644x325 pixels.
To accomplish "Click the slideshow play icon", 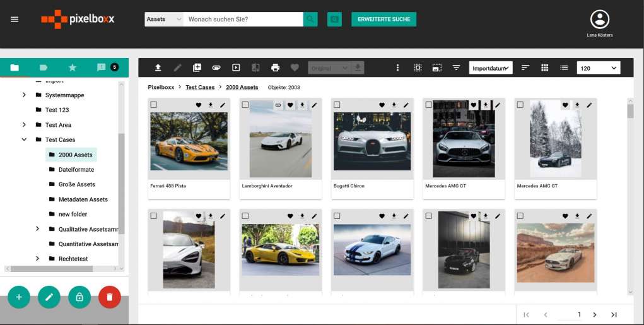I will coord(236,68).
